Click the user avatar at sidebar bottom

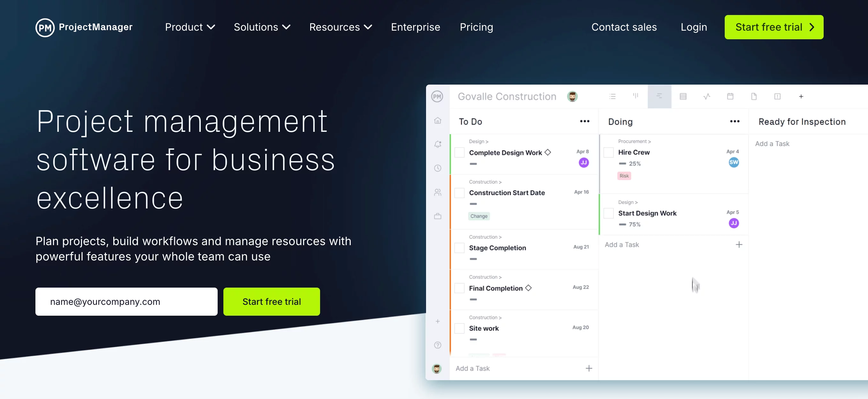tap(437, 369)
